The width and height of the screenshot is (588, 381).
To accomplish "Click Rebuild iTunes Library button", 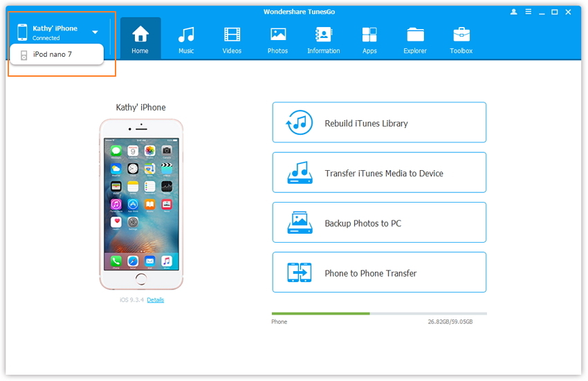I will 379,123.
